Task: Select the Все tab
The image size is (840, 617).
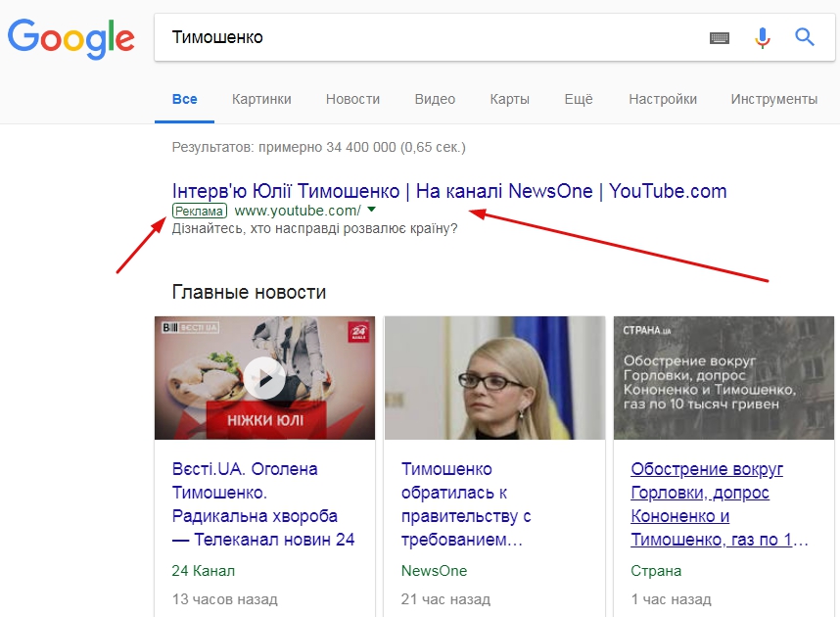Action: click(x=184, y=99)
